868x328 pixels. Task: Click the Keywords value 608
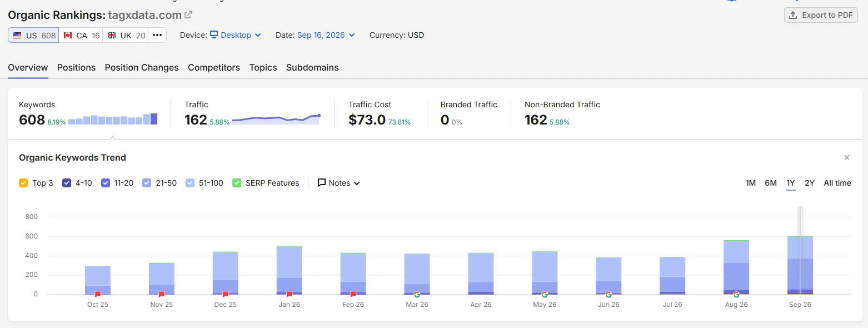coord(32,120)
